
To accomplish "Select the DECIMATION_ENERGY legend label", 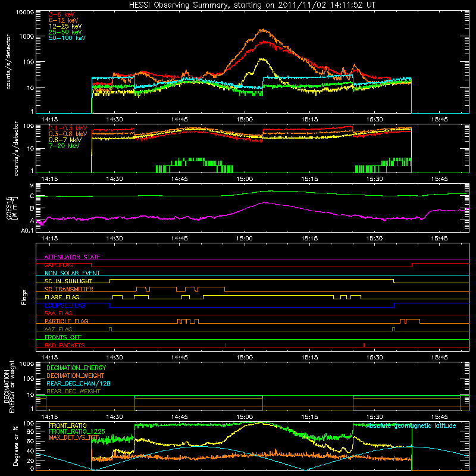I will pyautogui.click(x=76, y=368).
